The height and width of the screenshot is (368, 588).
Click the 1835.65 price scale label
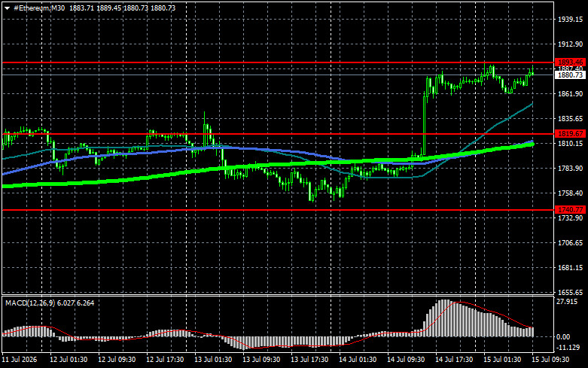coord(570,119)
